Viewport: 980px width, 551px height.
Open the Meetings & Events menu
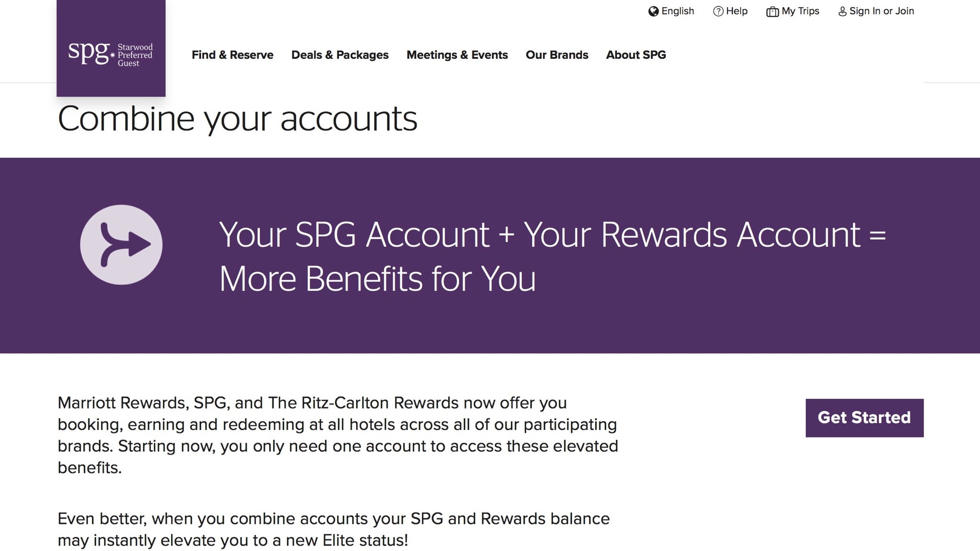(457, 55)
